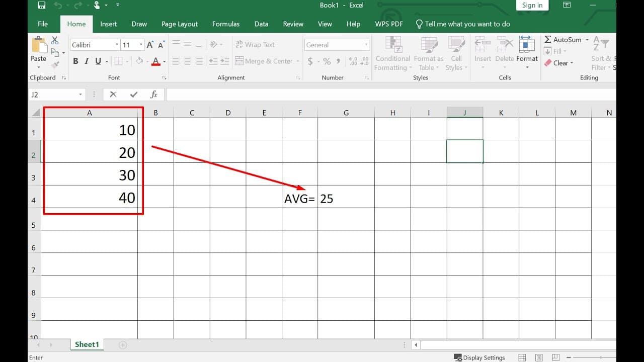Click the Fill Color paint bucket icon

click(x=140, y=61)
